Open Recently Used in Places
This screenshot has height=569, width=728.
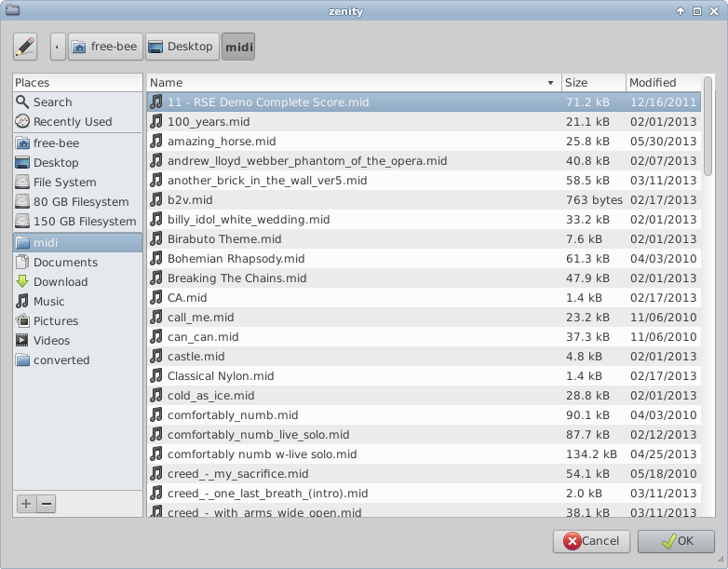coord(77,122)
